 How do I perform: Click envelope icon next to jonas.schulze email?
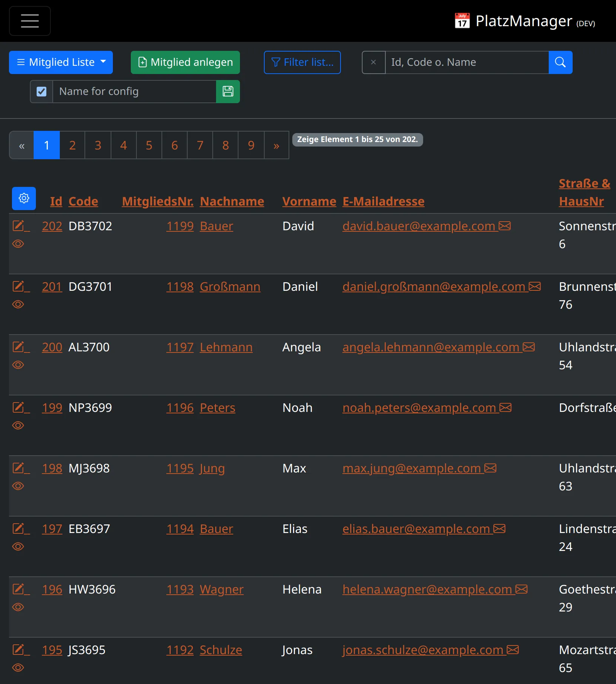coord(513,650)
